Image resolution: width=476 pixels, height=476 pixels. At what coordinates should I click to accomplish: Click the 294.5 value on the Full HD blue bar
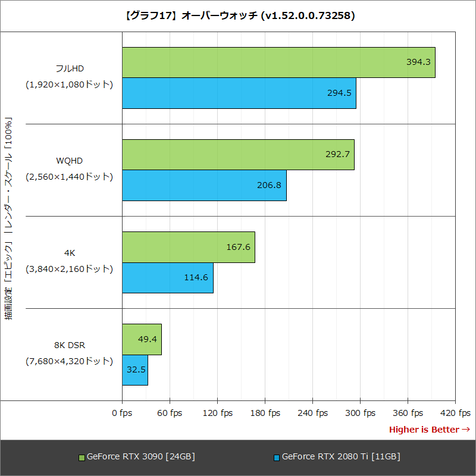339,93
